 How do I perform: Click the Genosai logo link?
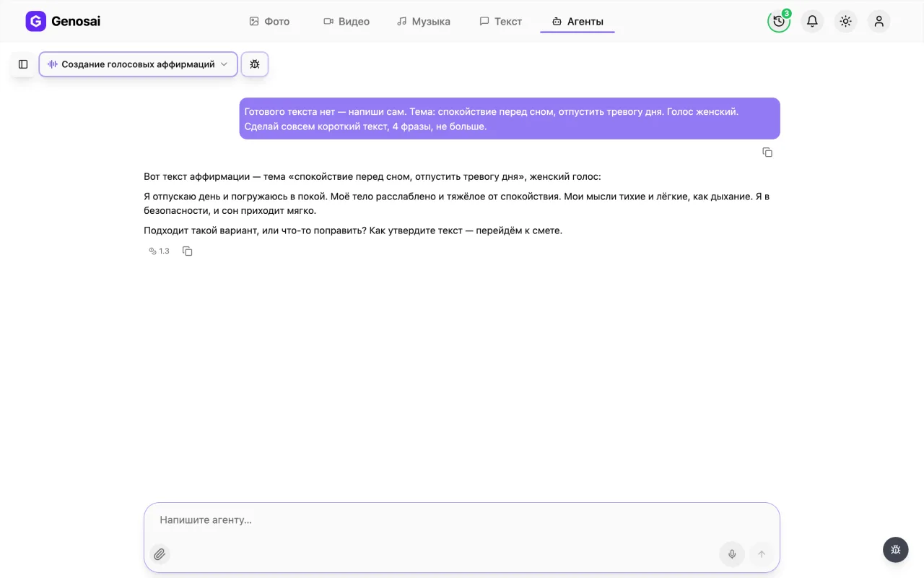click(63, 21)
